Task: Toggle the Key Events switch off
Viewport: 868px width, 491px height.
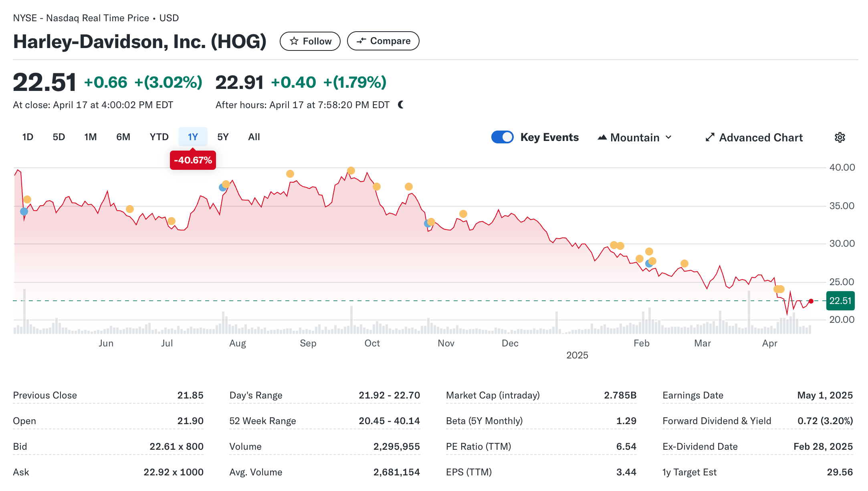Action: coord(502,137)
